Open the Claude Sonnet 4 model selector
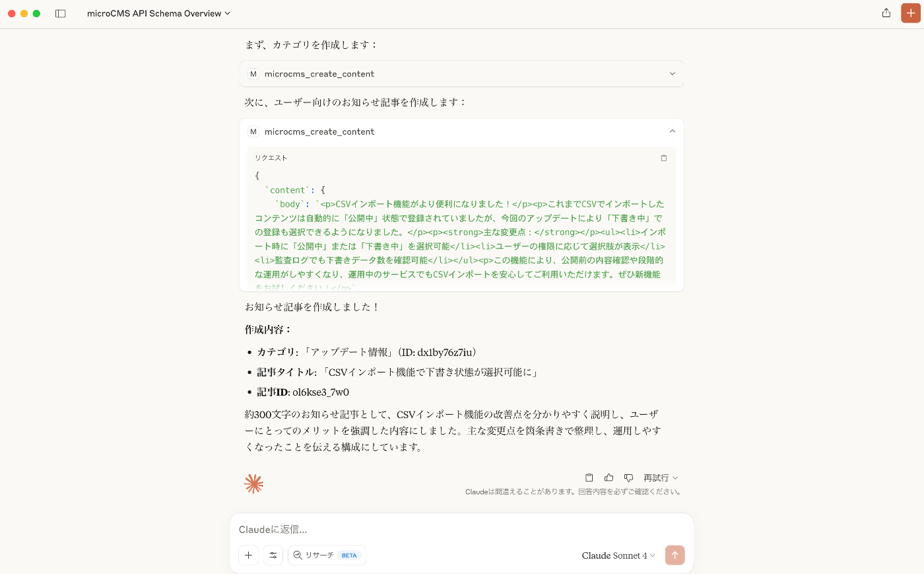 [x=618, y=556]
